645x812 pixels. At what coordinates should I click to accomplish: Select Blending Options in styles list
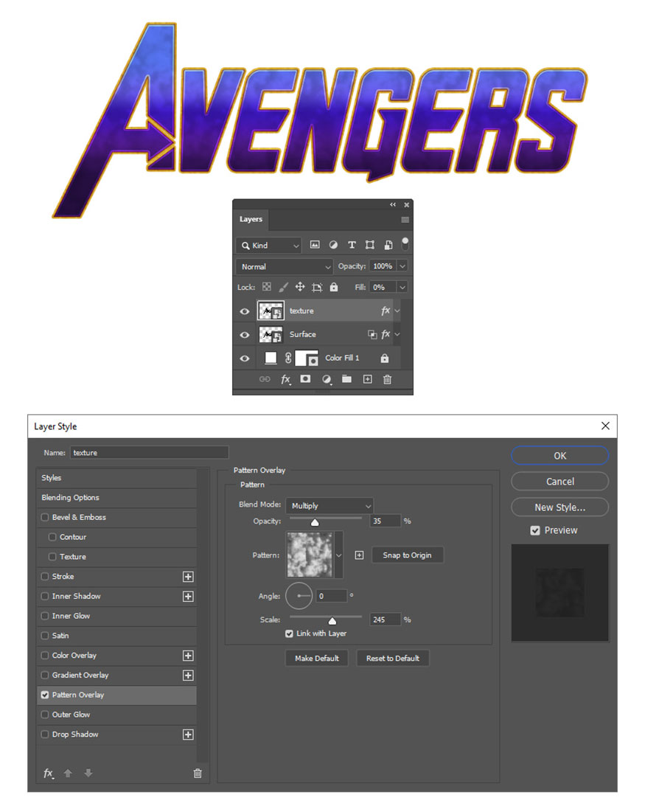[x=117, y=498]
